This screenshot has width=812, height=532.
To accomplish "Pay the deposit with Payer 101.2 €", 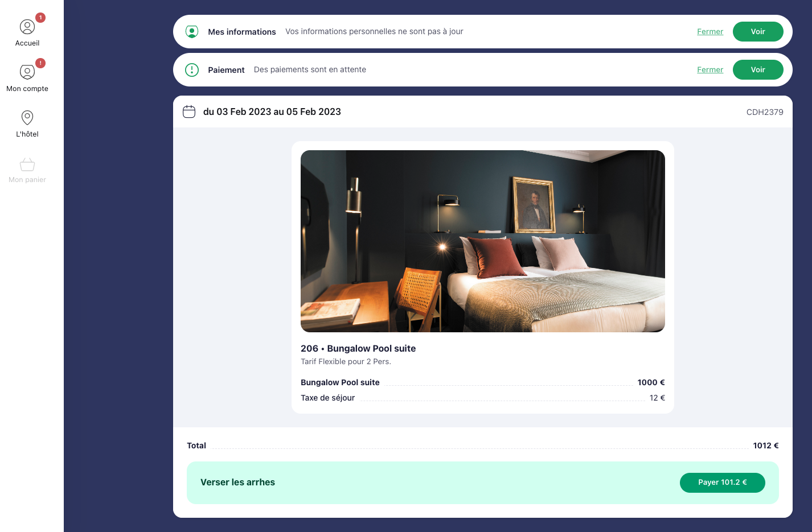I will click(x=723, y=482).
